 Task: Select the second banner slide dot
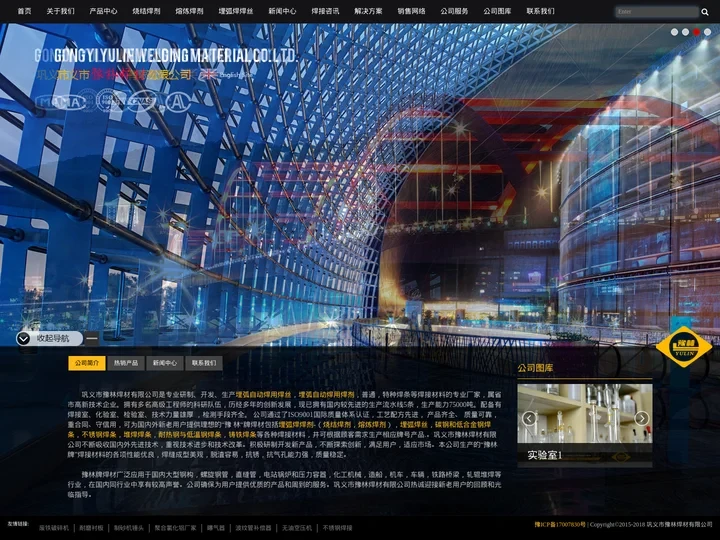(685, 32)
